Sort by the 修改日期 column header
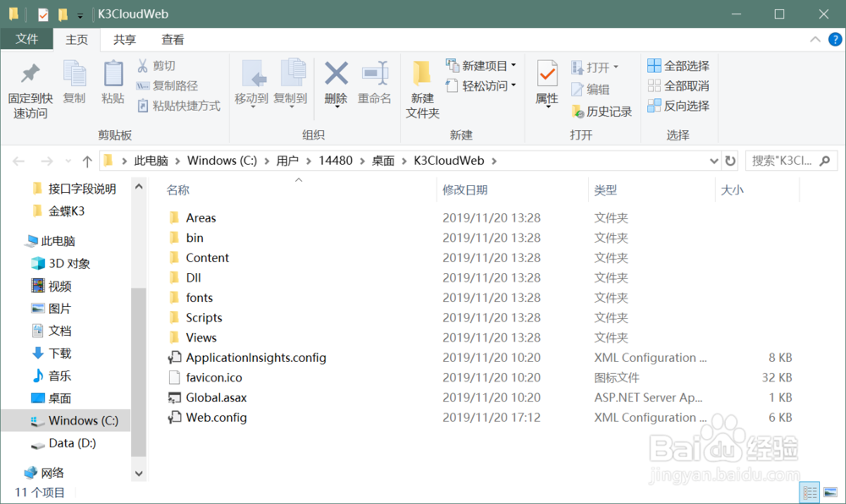Viewport: 846px width, 504px height. 465,189
